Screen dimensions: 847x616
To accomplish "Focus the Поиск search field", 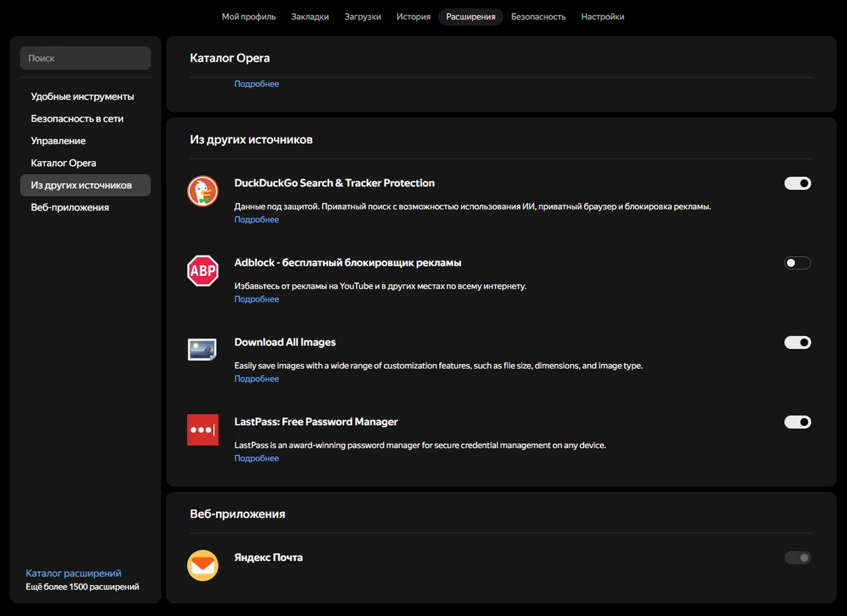I will (85, 58).
